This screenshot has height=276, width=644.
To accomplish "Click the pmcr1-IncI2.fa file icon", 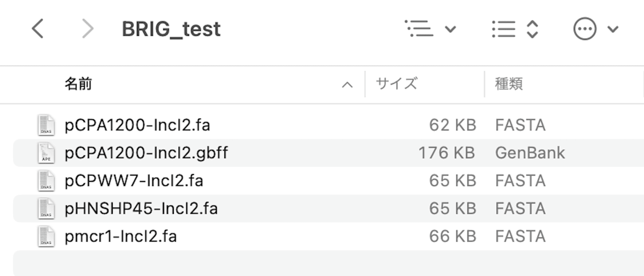I will tap(46, 236).
